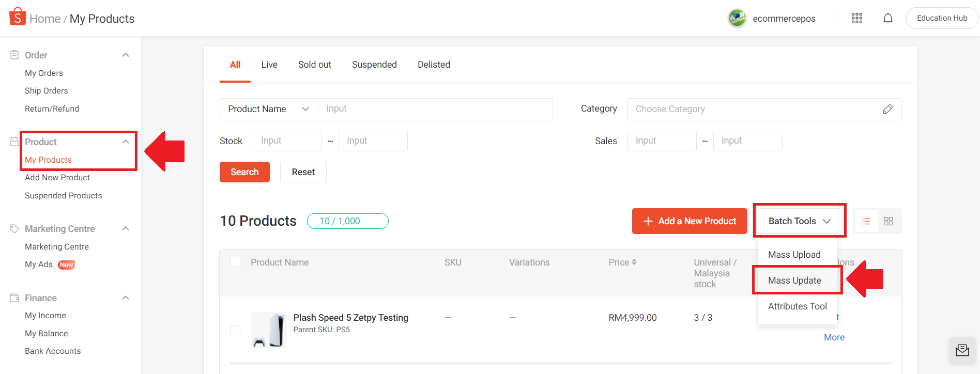
Task: Open the notifications bell
Action: pos(888,19)
